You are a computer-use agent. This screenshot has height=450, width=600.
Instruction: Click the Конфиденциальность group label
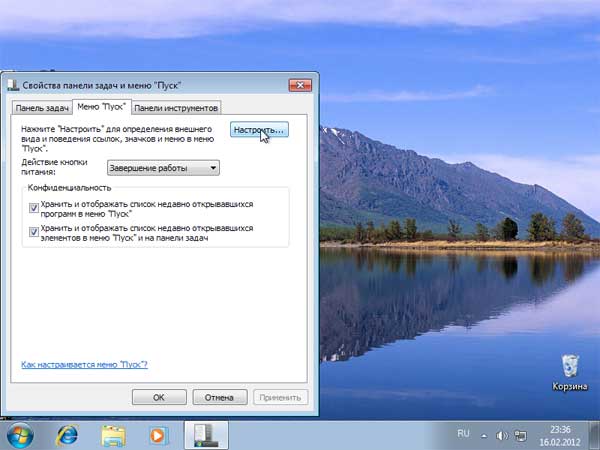[69, 188]
